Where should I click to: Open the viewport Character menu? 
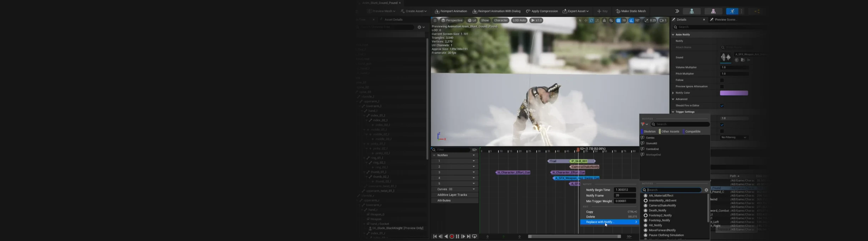tap(501, 20)
